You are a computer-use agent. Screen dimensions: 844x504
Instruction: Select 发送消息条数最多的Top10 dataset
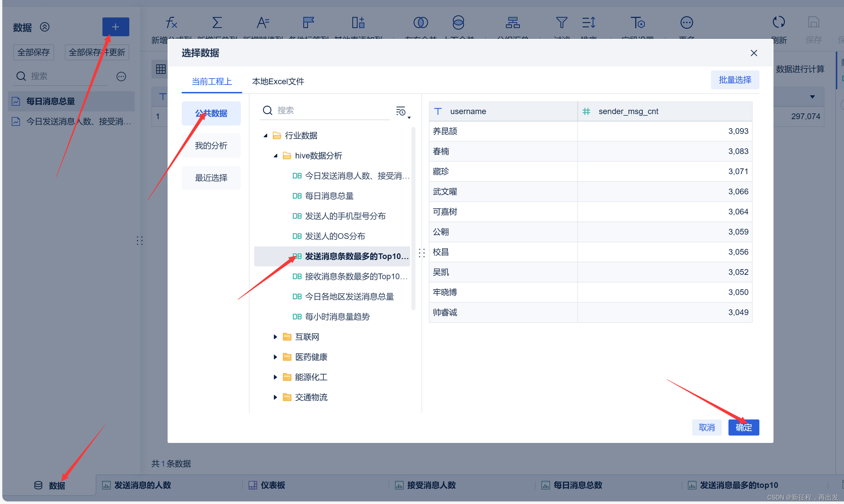pos(332,256)
